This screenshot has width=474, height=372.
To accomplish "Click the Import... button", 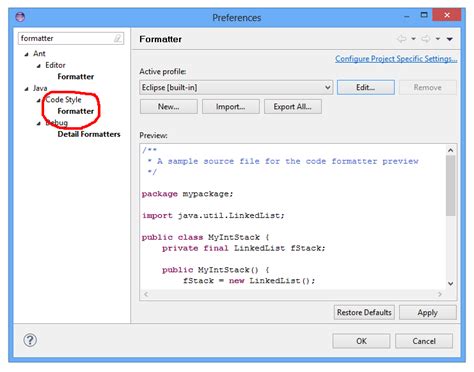I will tap(231, 107).
